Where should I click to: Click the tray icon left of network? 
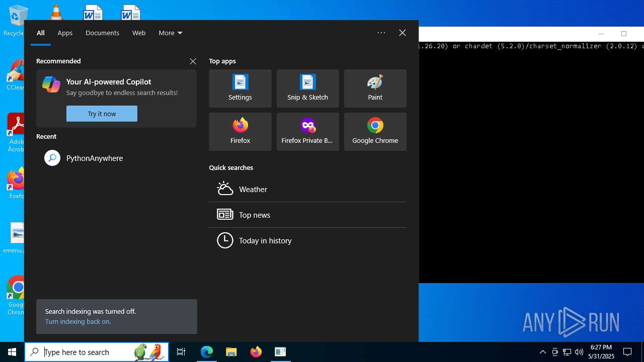point(555,352)
